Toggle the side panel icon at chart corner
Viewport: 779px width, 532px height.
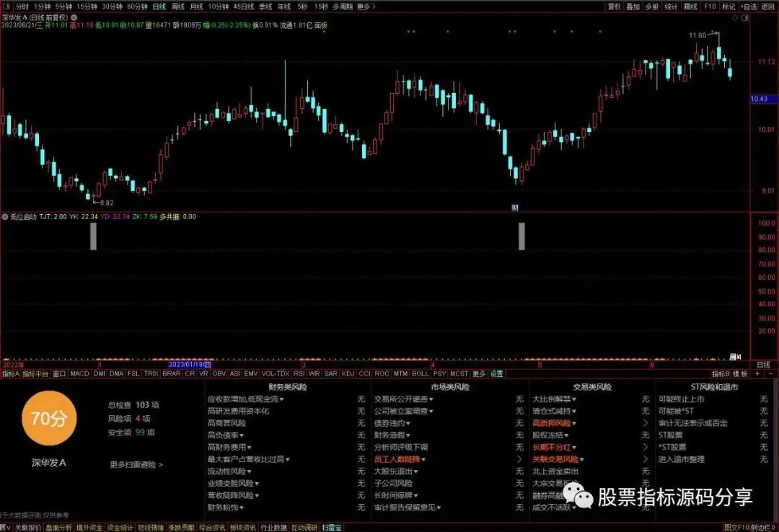tap(744, 18)
